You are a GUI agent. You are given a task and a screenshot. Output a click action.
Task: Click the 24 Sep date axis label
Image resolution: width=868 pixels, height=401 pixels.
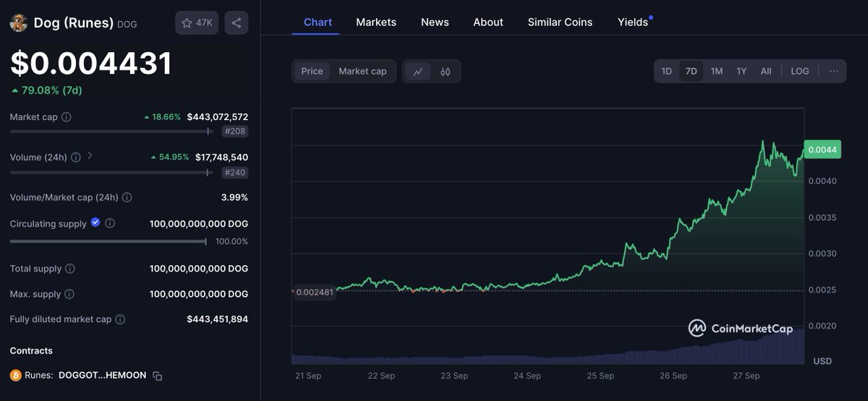pyautogui.click(x=527, y=376)
